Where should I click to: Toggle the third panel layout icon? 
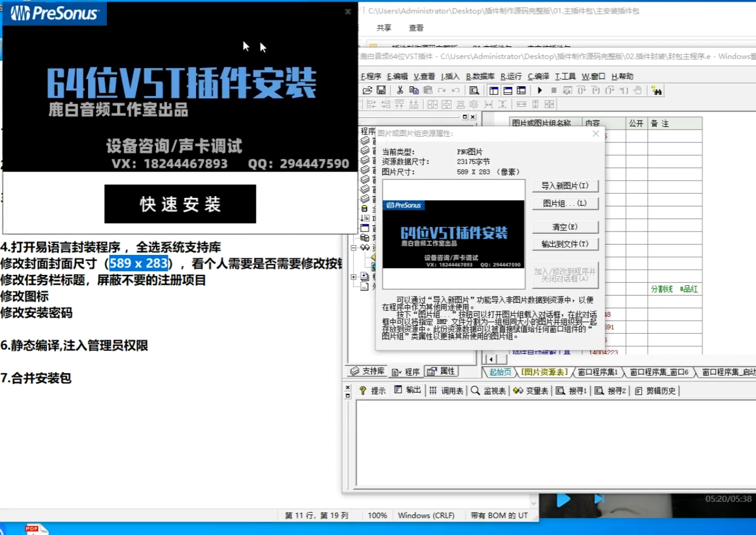521,90
